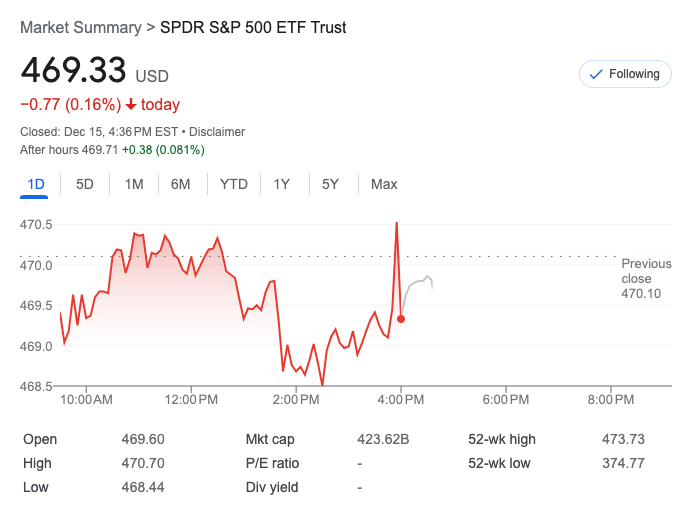Switch to the 5D chart tab

(85, 184)
